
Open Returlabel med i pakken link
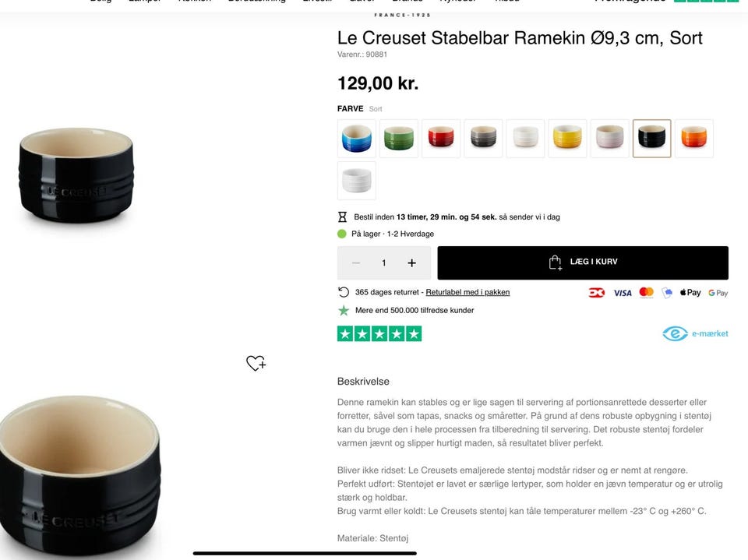point(467,292)
